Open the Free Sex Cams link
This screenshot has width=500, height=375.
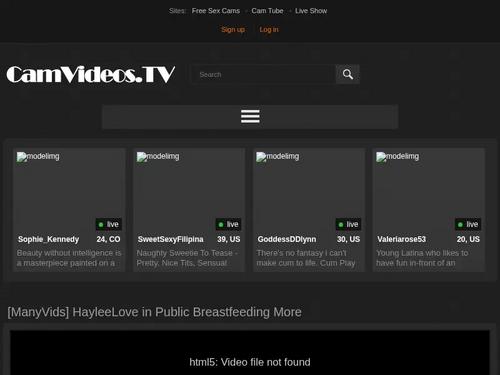(216, 11)
